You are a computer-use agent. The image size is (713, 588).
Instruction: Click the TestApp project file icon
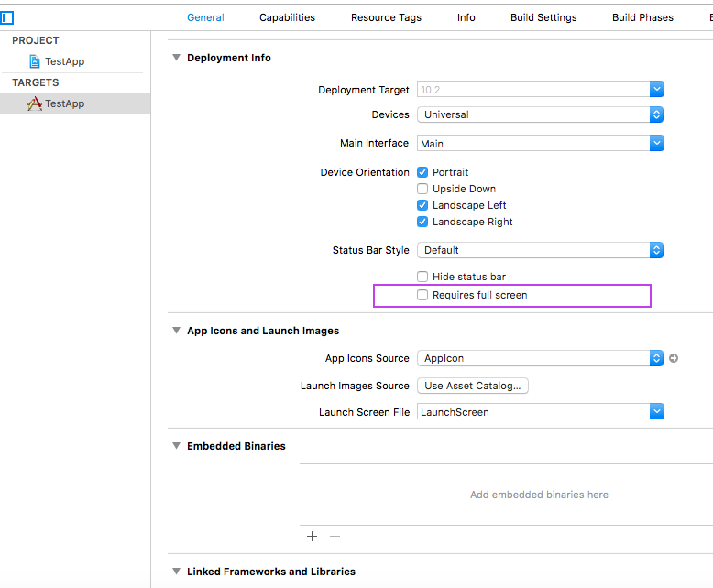[35, 61]
